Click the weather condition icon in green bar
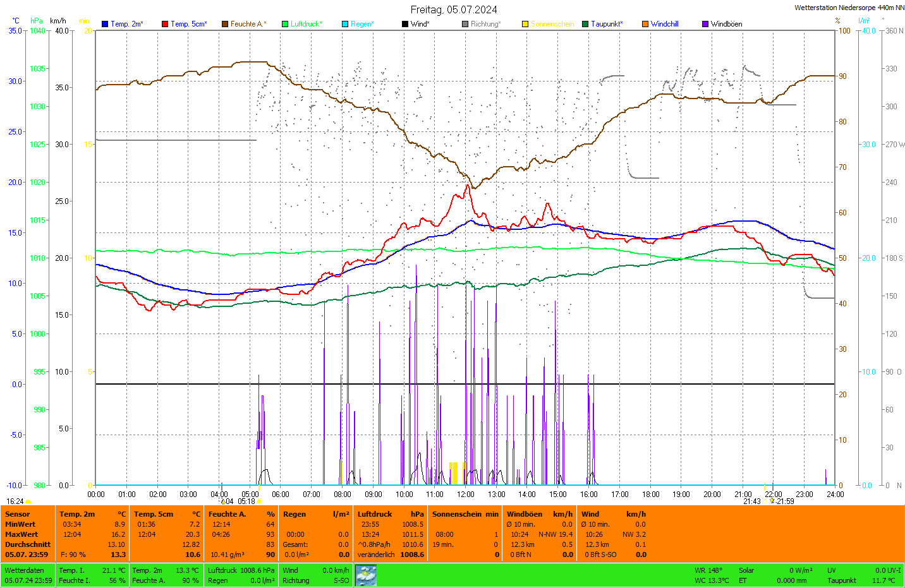Screen dimensions: 905x588 coord(366,575)
